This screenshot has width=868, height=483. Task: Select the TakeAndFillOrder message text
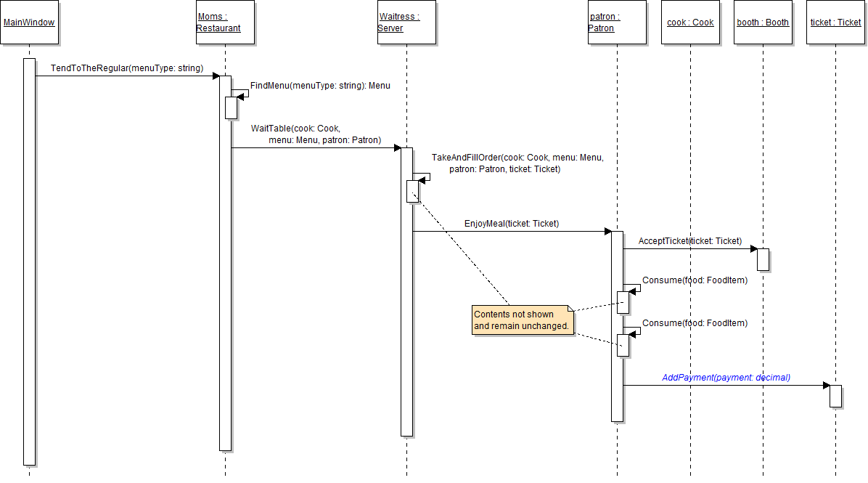point(517,163)
